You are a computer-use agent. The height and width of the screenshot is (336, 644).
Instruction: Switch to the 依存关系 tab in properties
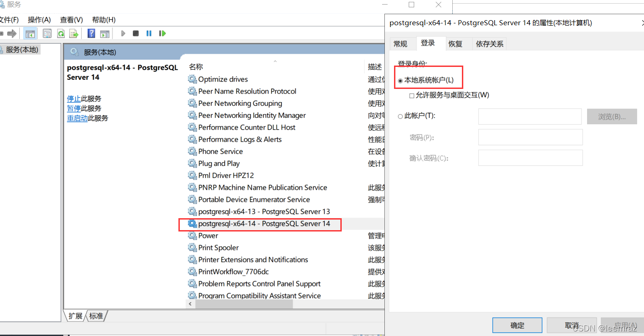coord(489,44)
